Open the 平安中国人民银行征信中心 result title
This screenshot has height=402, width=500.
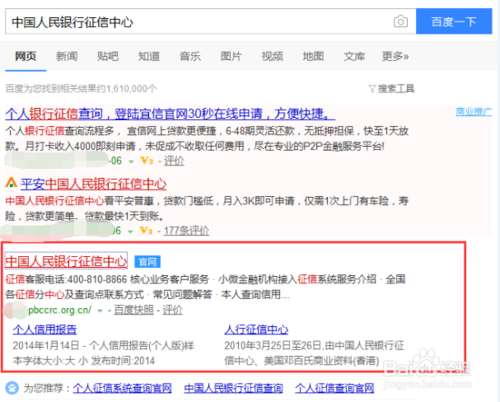(94, 184)
